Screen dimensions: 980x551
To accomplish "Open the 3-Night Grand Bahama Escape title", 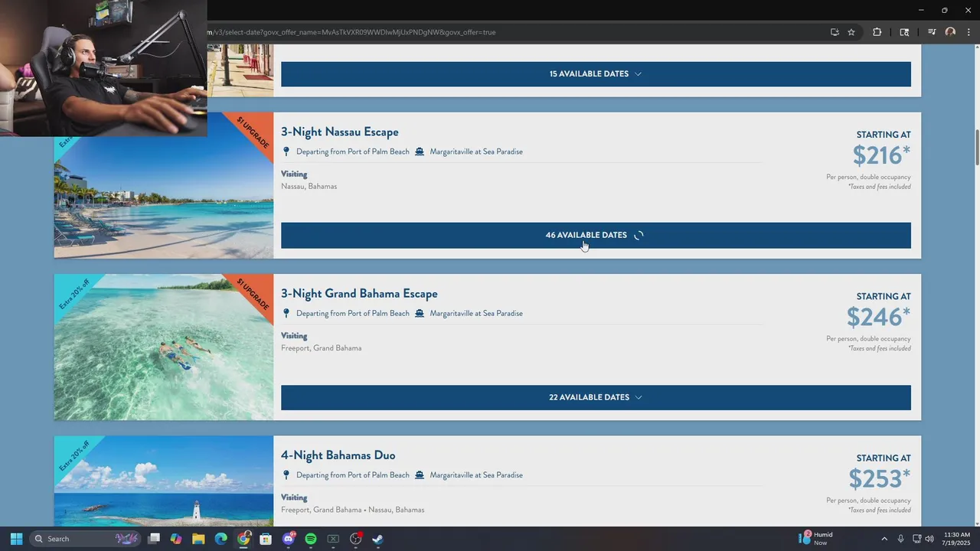I will (359, 294).
